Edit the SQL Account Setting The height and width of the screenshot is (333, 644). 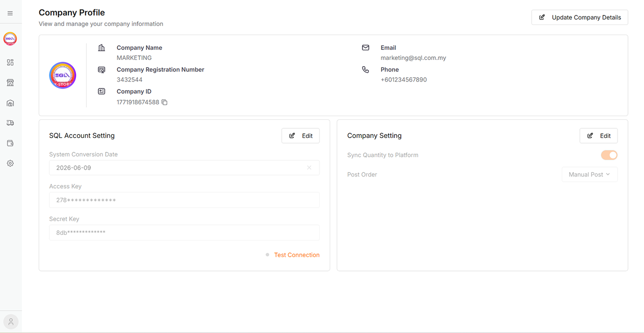point(300,136)
